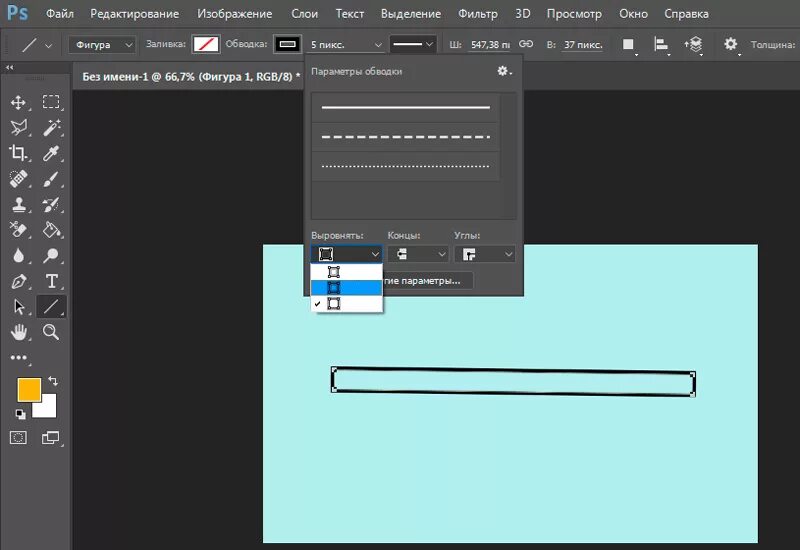Open the Файл menu
Viewport: 800px width, 550px height.
[x=60, y=14]
